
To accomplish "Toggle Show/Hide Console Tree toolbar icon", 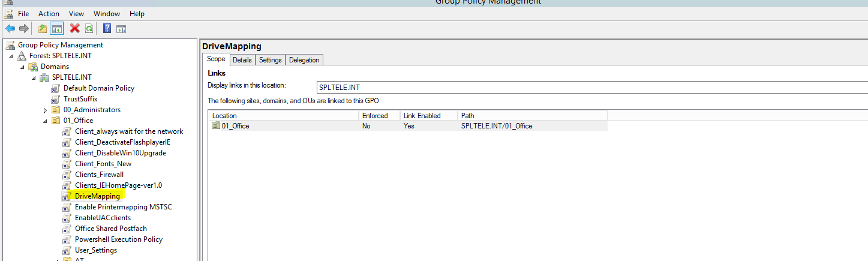I will 57,28.
